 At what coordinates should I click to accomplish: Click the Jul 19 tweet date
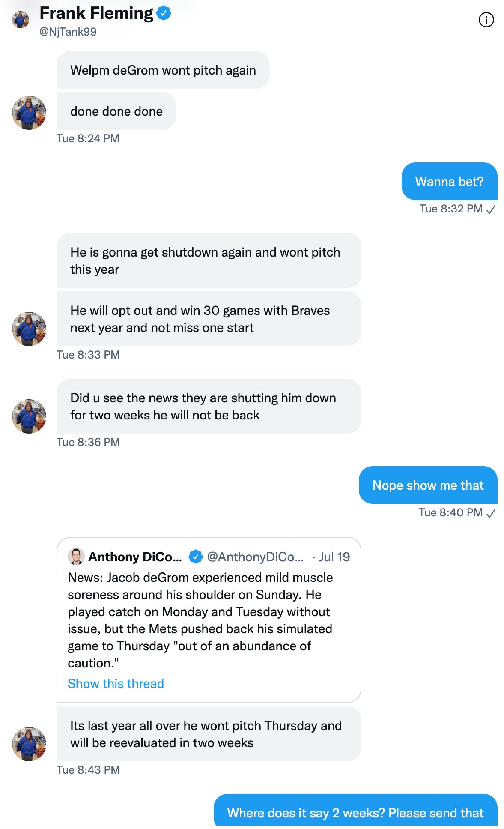(x=334, y=557)
